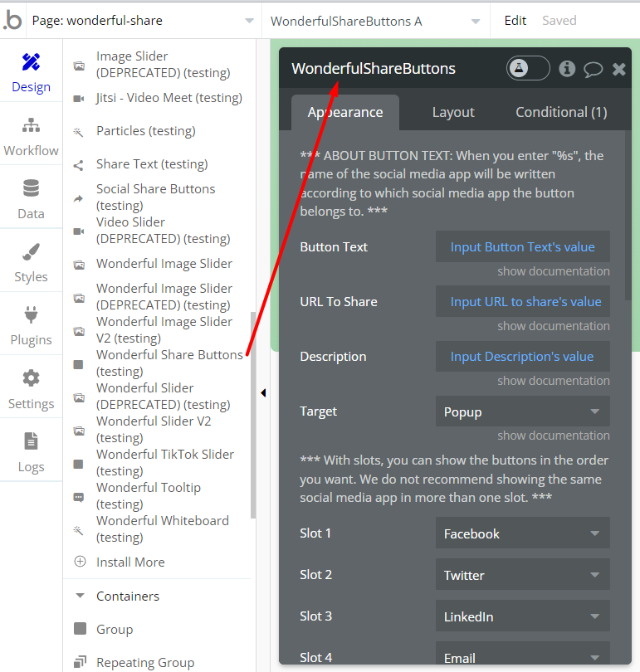Switch to the Layout tab
The image size is (640, 672).
(x=453, y=112)
